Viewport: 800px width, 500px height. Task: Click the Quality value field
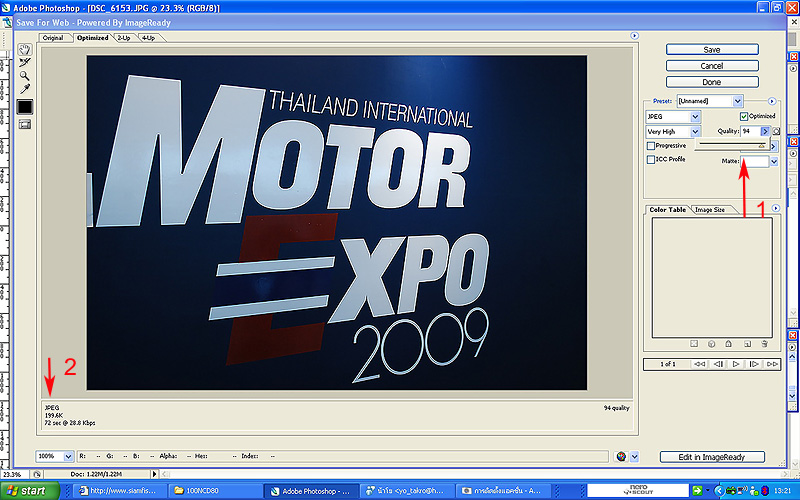751,131
